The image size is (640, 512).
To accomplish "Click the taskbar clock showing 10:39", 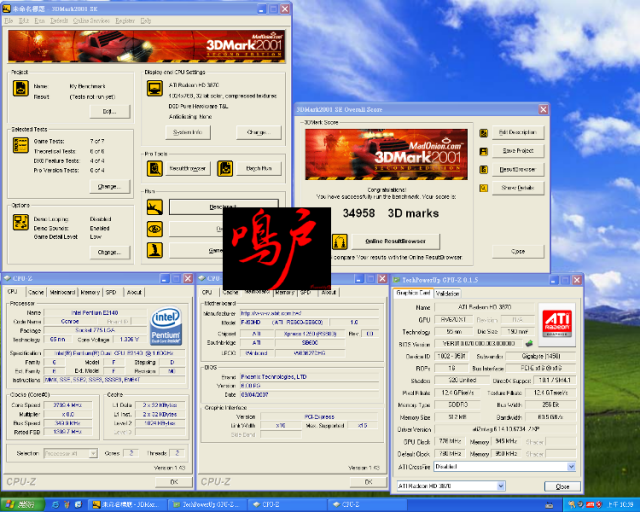I will 620,505.
